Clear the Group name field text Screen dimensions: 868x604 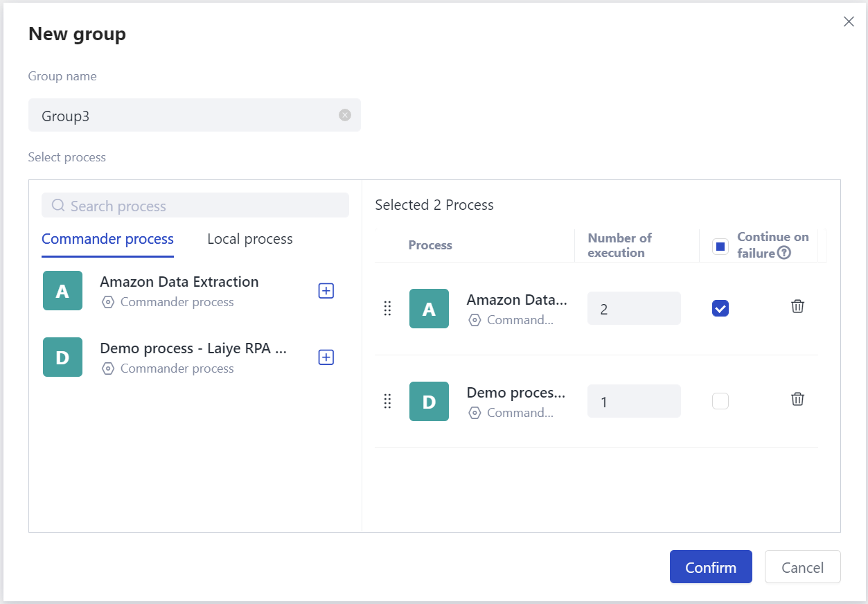pos(344,115)
